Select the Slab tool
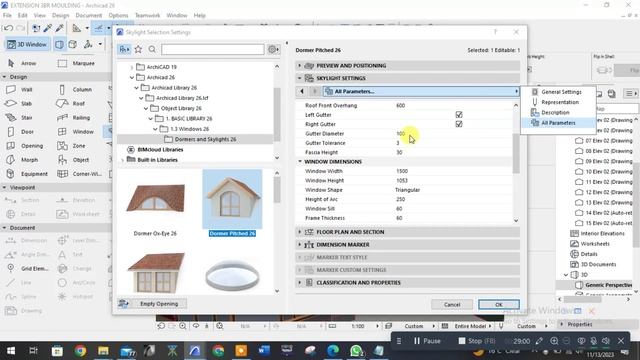This screenshot has height=360, width=640. tap(19, 104)
